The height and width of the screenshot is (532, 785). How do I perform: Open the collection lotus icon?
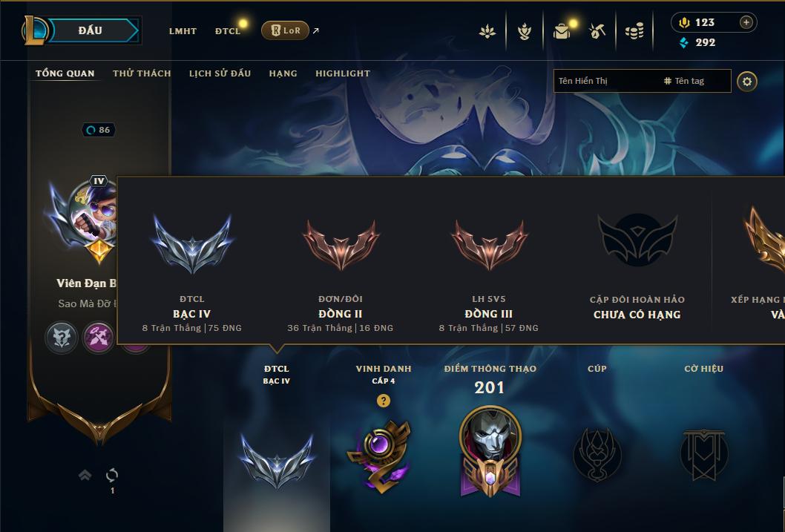(x=487, y=31)
